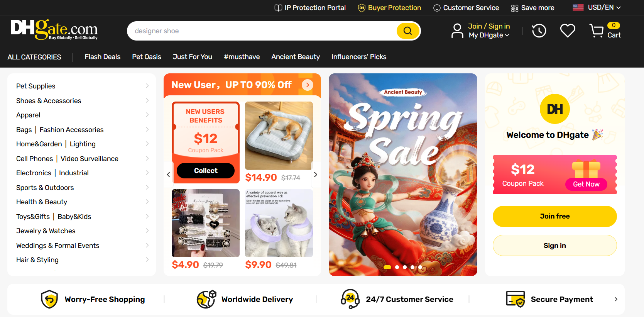Select the second Spring Sale carousel dot
Image resolution: width=644 pixels, height=317 pixels.
(x=397, y=267)
